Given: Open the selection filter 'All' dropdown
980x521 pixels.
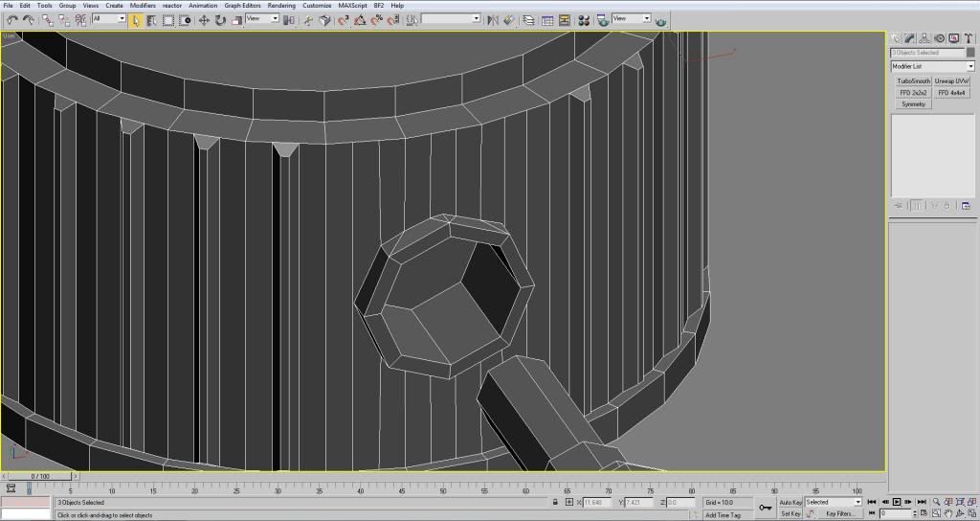Looking at the screenshot, I should pyautogui.click(x=109, y=19).
